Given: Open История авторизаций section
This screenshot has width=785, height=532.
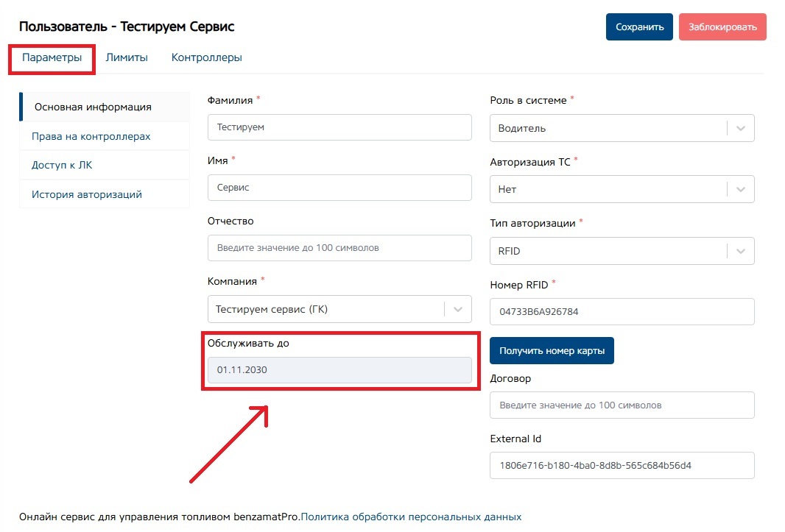Looking at the screenshot, I should click(87, 194).
